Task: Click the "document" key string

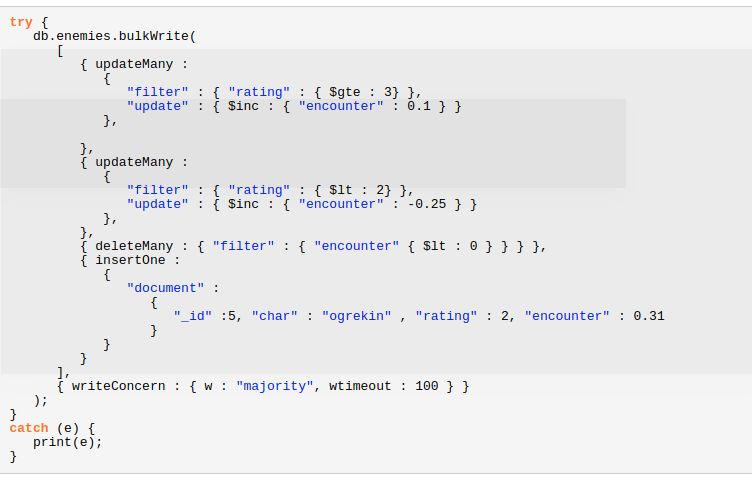Action: (161, 288)
